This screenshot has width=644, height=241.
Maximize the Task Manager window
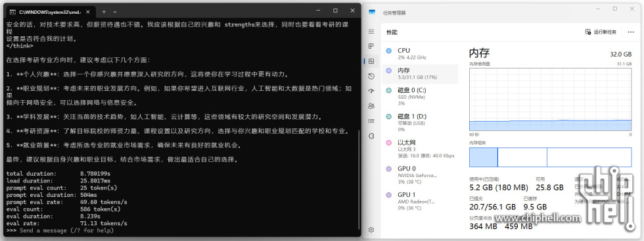pyautogui.click(x=615, y=9)
